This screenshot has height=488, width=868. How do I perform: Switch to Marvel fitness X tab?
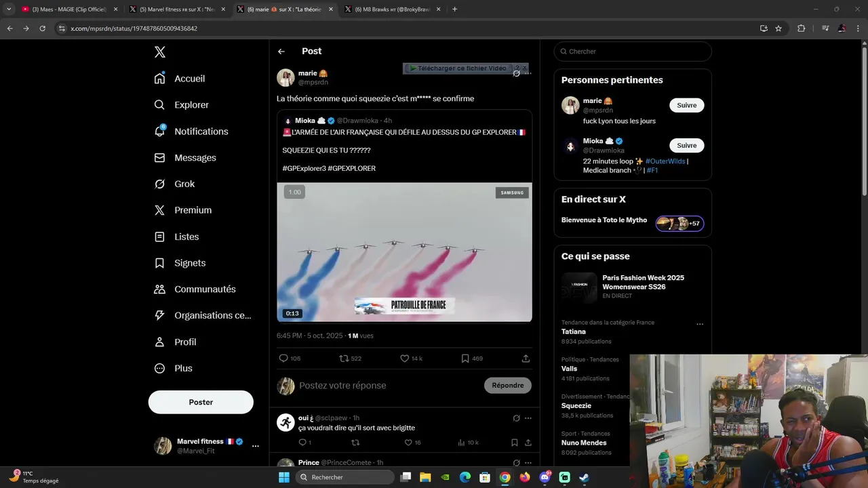click(x=177, y=9)
